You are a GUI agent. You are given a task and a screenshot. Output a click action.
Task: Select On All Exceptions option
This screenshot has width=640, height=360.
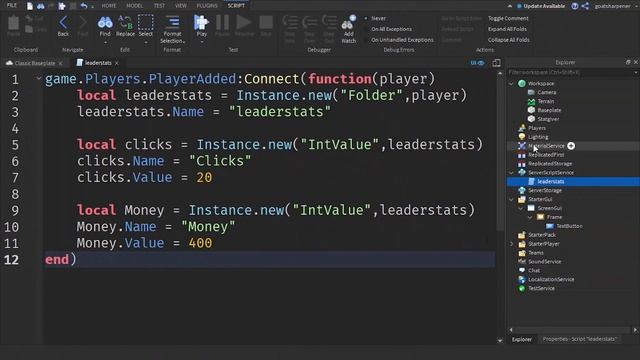pyautogui.click(x=391, y=29)
